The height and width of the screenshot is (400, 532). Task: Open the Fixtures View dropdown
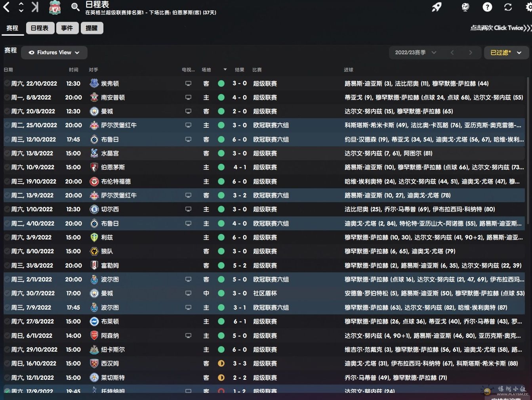(x=54, y=52)
